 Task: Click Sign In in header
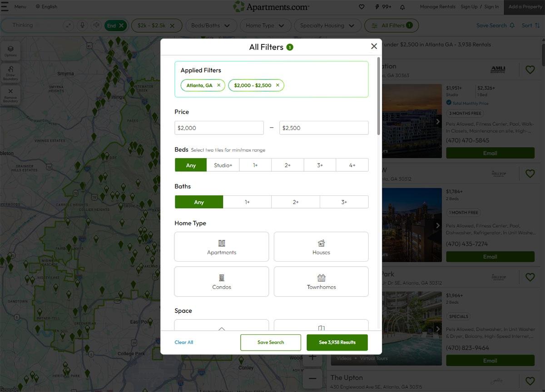(x=491, y=7)
